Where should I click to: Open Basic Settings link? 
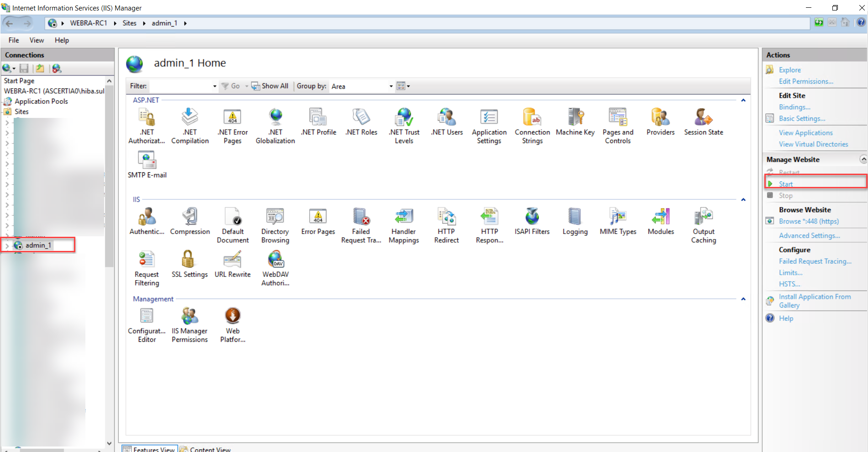click(802, 118)
